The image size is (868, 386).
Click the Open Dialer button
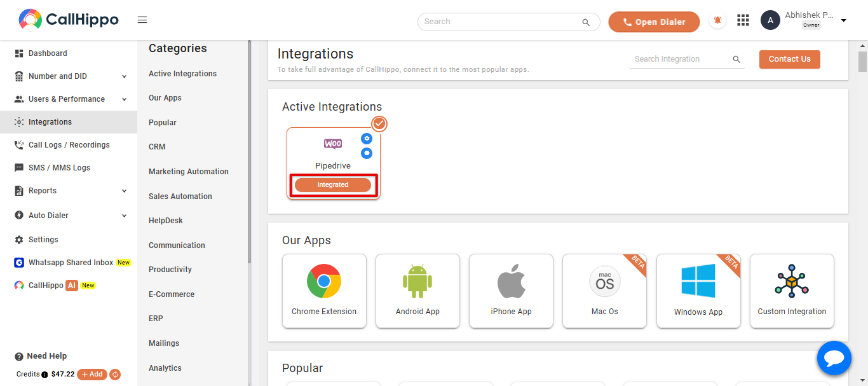(x=654, y=22)
